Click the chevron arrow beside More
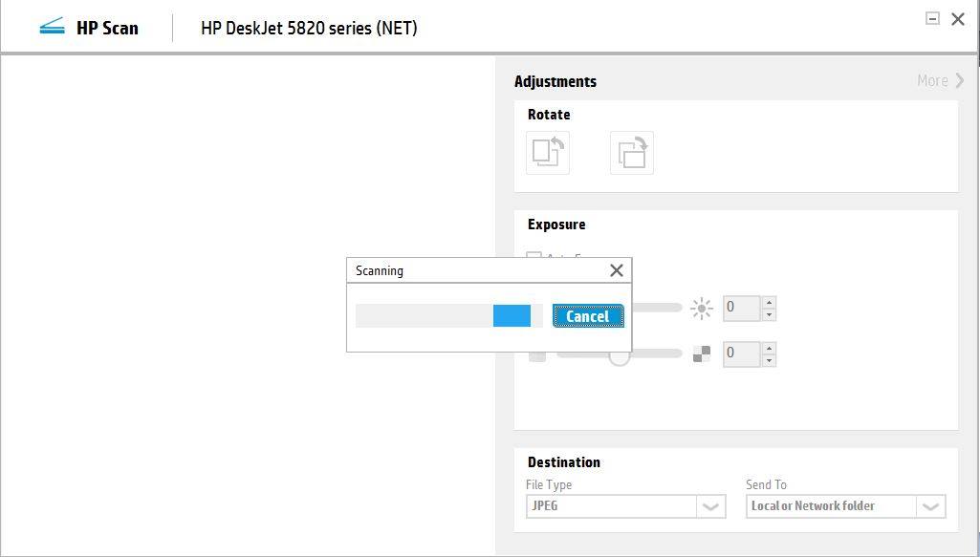 [x=959, y=81]
